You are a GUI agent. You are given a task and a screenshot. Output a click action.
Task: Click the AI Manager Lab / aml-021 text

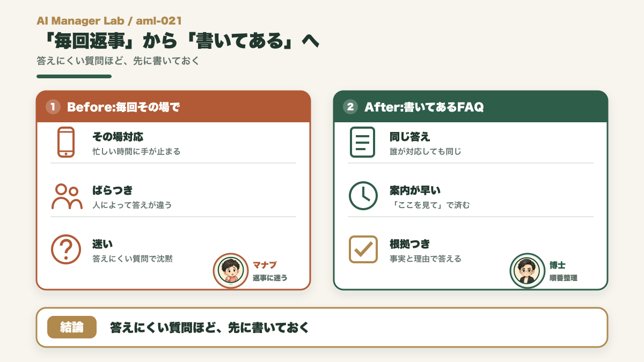pyautogui.click(x=109, y=21)
